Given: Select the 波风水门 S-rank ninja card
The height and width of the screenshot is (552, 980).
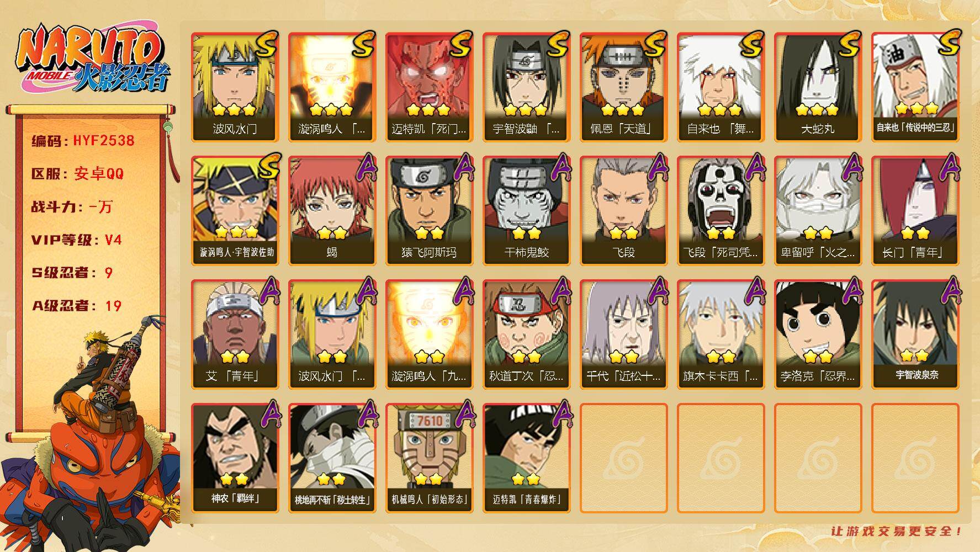Looking at the screenshot, I should tap(235, 87).
